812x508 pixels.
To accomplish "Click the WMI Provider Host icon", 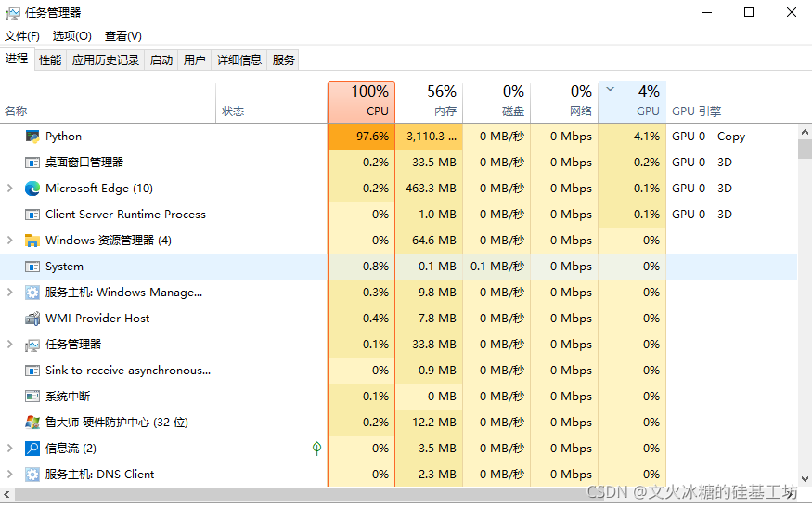I will (x=32, y=319).
